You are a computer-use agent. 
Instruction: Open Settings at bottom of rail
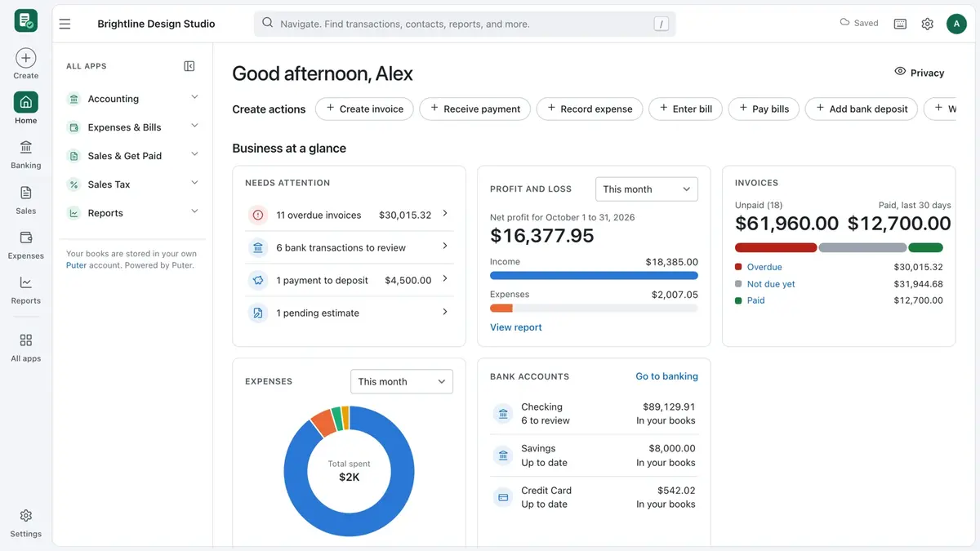pyautogui.click(x=25, y=522)
